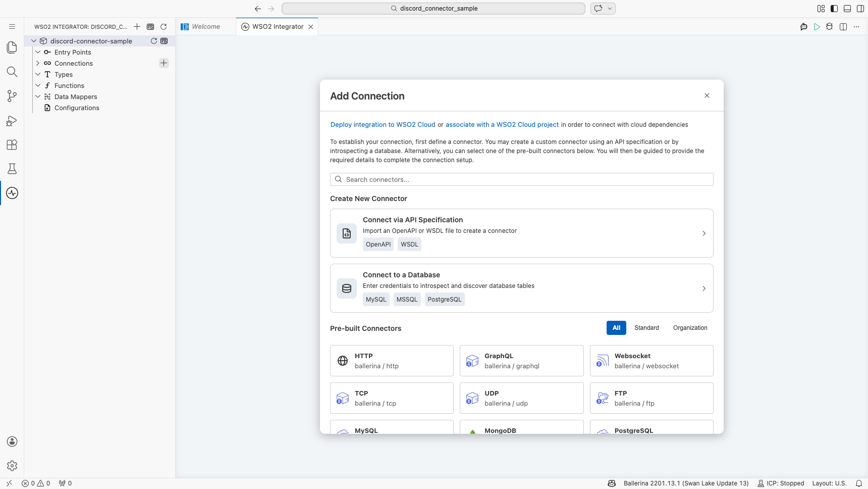
Task: Add a connection with Connections plus button
Action: [x=164, y=63]
